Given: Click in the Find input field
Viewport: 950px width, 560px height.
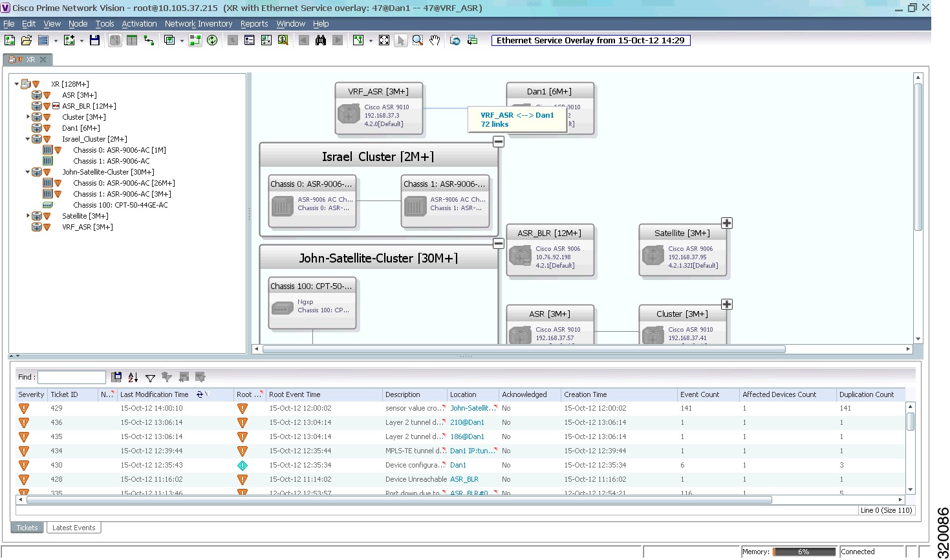Looking at the screenshot, I should (71, 377).
